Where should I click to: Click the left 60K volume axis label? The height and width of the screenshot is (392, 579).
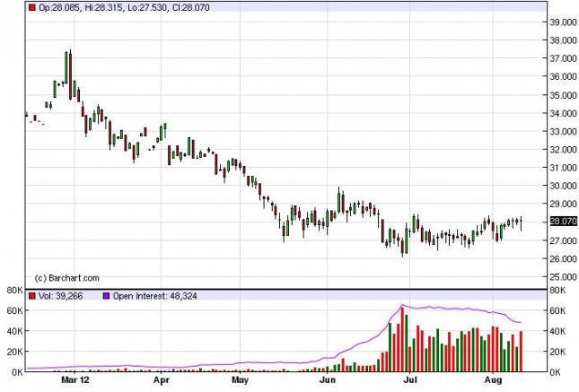(x=14, y=310)
